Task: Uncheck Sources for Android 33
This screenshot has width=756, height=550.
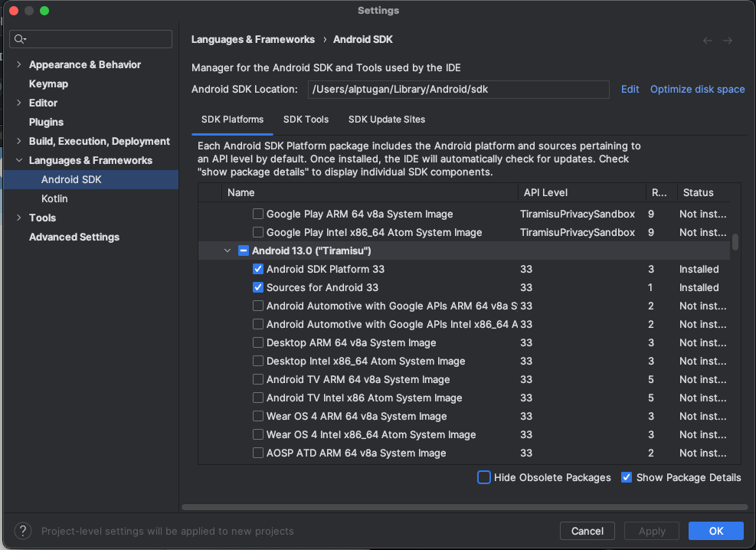Action: pos(258,287)
